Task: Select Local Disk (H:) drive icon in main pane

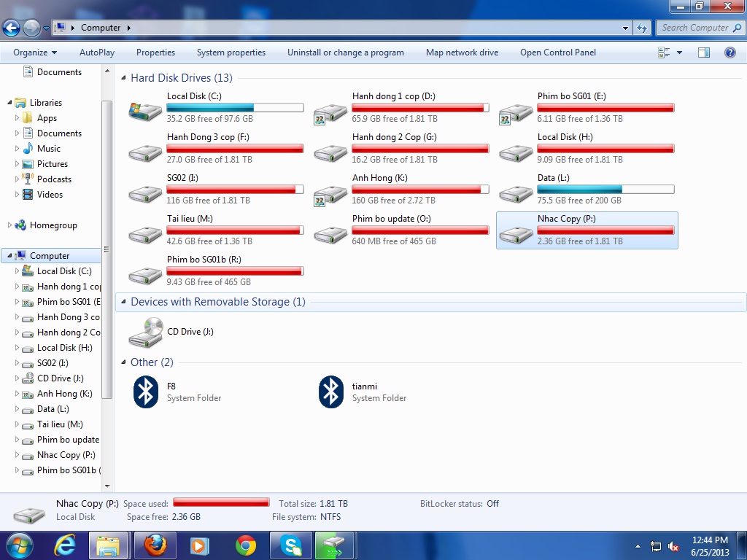Action: [516, 153]
